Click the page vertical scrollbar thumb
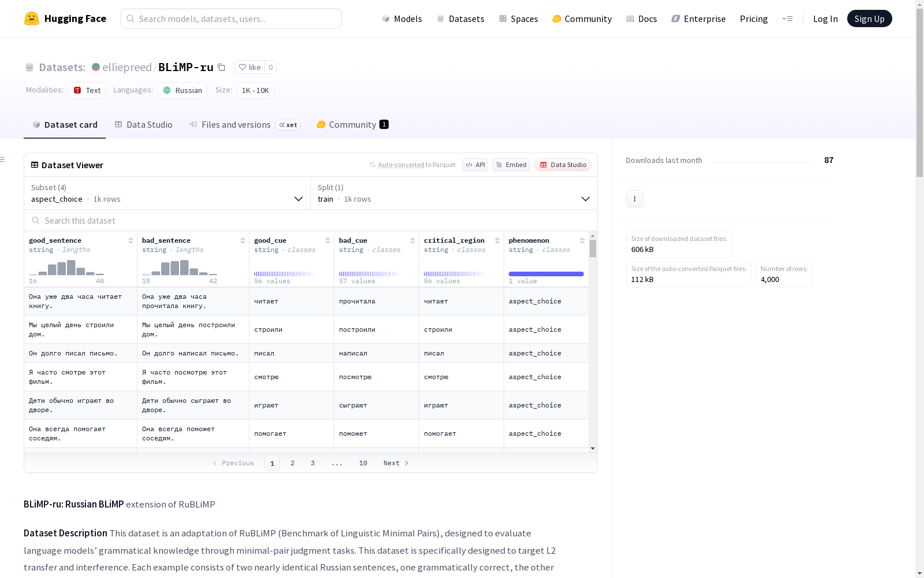Screen dimensions: 924x578 click(x=919, y=91)
